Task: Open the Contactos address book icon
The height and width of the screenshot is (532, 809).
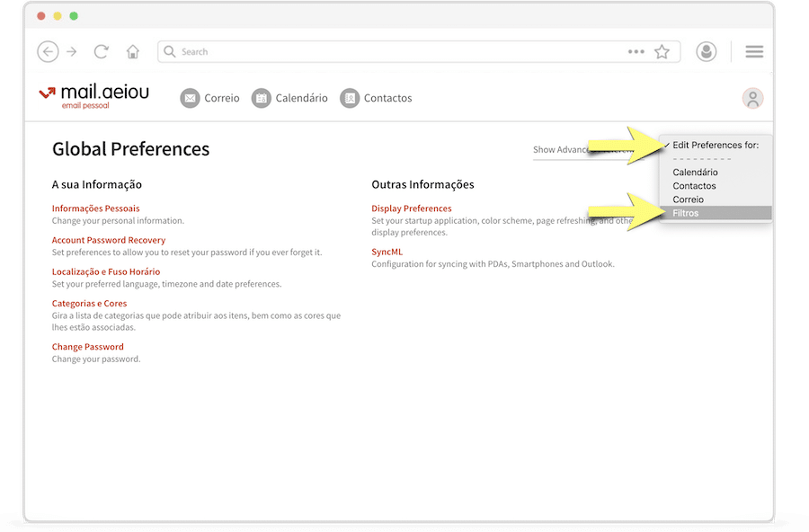Action: (x=350, y=98)
